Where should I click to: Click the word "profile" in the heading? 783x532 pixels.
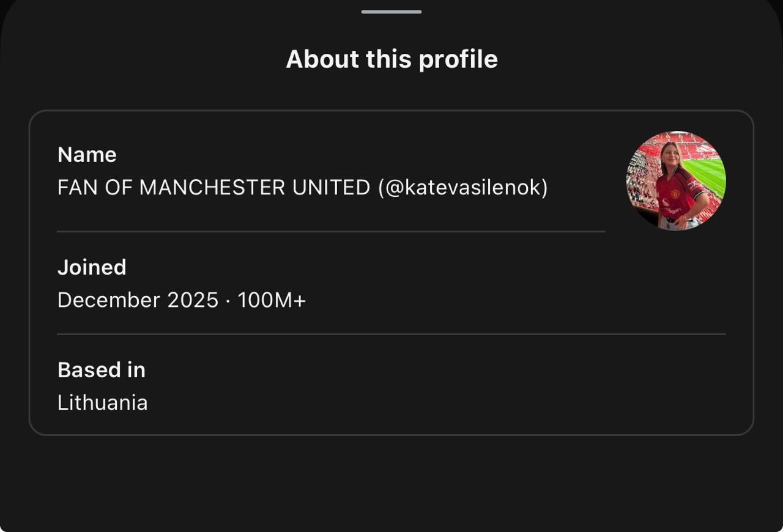click(x=458, y=59)
